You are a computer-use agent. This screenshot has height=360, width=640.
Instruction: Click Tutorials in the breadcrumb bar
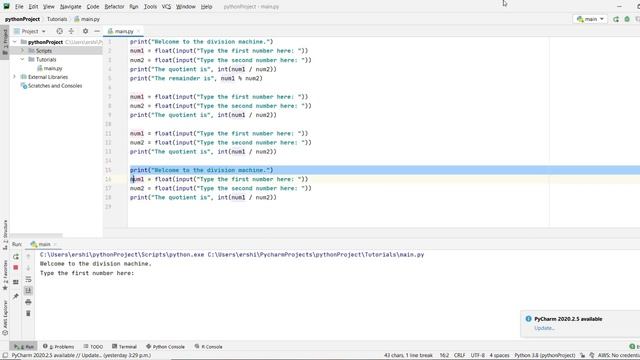(57, 19)
